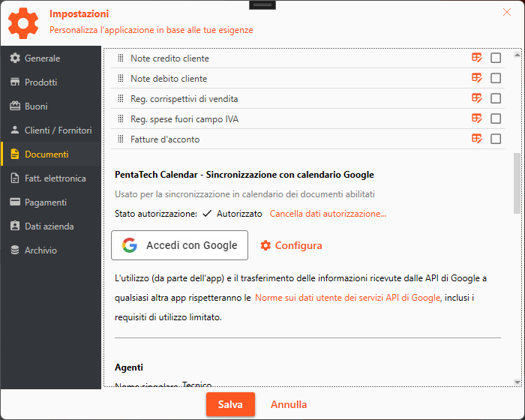Click the Clienti / Fornitori person icon
Image resolution: width=525 pixels, height=420 pixels.
[15, 130]
